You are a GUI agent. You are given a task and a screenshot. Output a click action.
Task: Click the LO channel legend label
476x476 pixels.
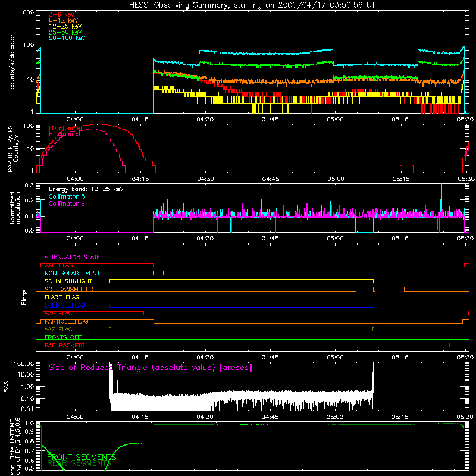[65, 128]
